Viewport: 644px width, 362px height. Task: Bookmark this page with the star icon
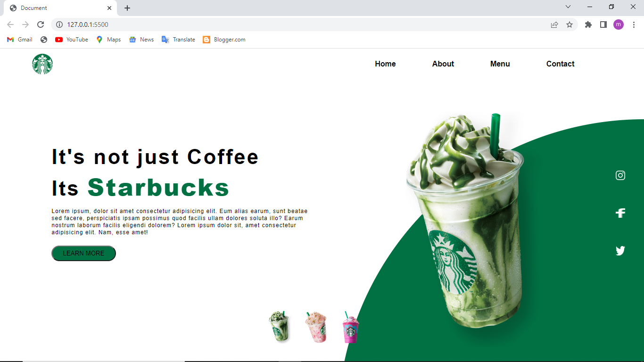click(570, 25)
